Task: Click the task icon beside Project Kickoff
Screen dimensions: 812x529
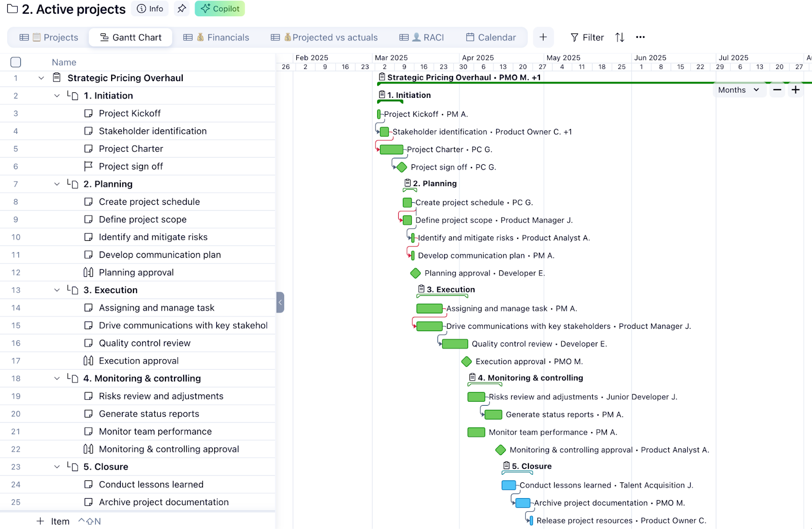Action: pyautogui.click(x=88, y=113)
